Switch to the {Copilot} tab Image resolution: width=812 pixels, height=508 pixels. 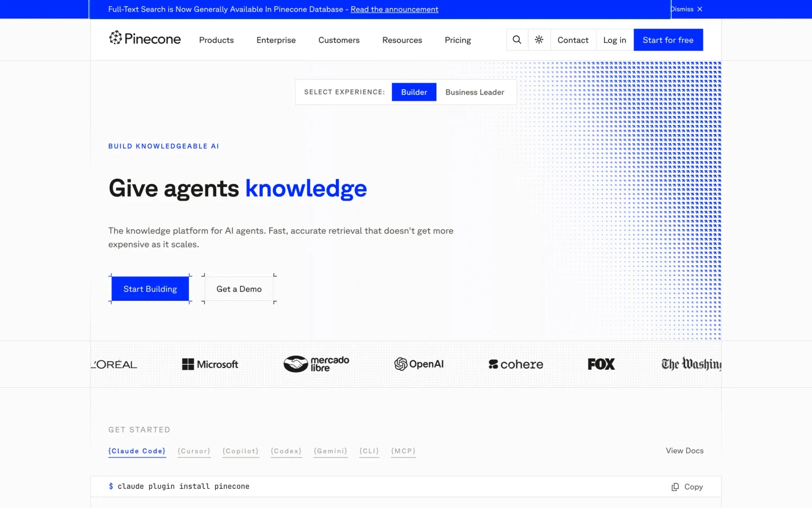click(x=241, y=451)
